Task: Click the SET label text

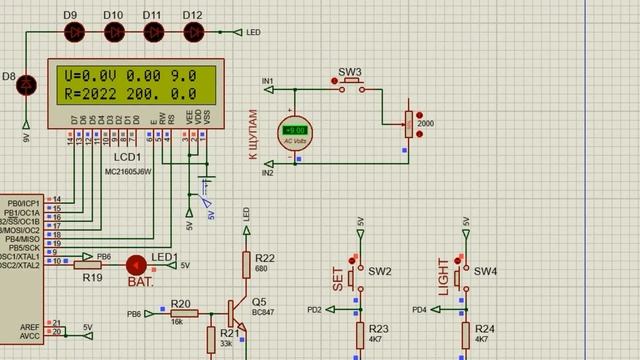Action: tap(338, 279)
